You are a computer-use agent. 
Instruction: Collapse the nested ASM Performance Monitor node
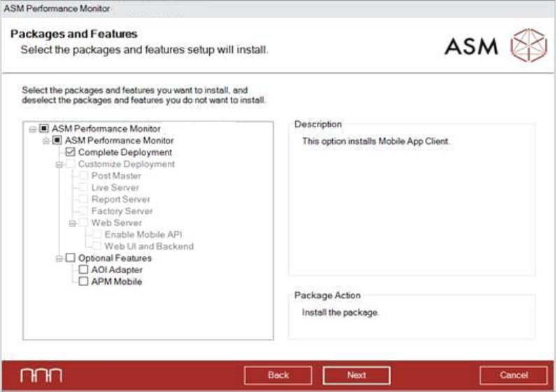tap(45, 140)
